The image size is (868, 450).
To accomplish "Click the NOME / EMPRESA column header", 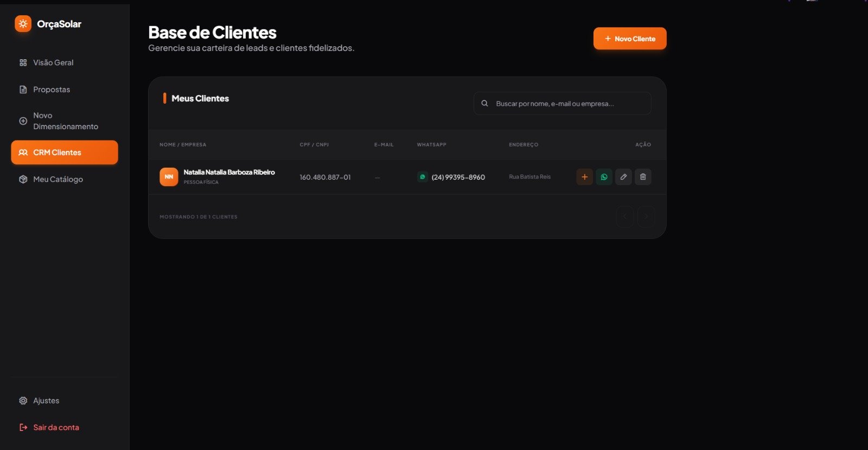I will (183, 145).
